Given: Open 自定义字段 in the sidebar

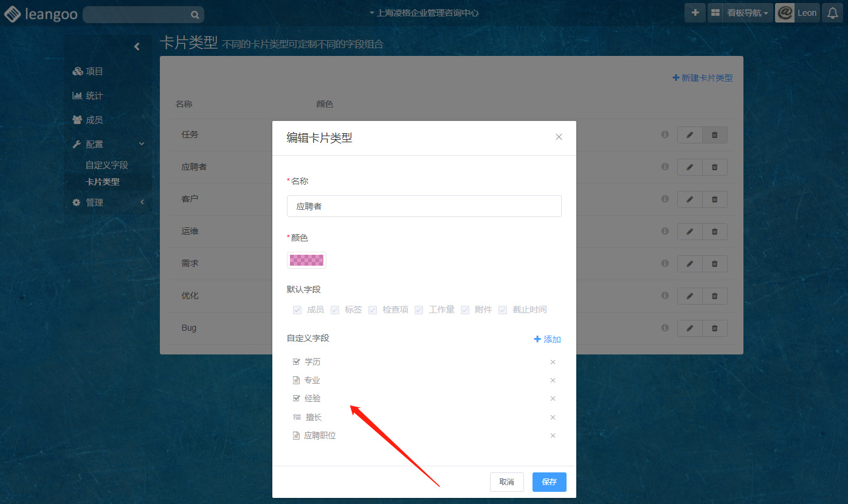Looking at the screenshot, I should click(x=106, y=165).
